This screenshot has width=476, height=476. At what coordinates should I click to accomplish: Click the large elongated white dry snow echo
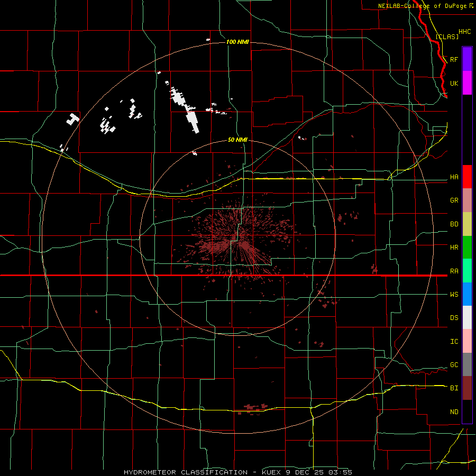(x=185, y=109)
